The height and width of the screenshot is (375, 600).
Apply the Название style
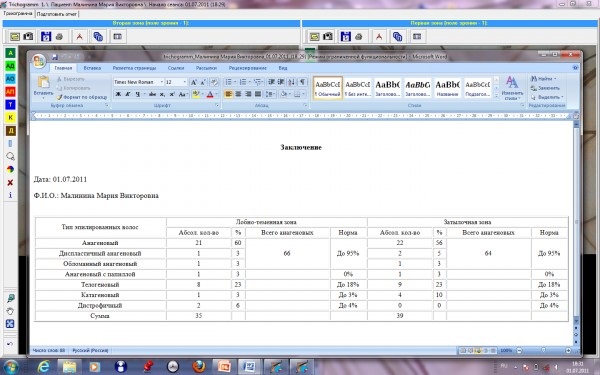coord(447,88)
